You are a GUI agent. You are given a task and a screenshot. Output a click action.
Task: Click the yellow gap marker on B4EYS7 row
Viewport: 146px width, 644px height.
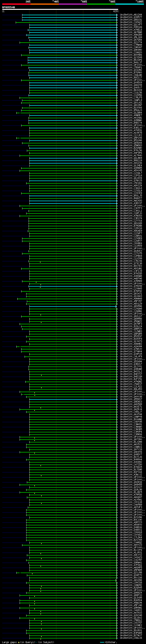(x=42, y=375)
